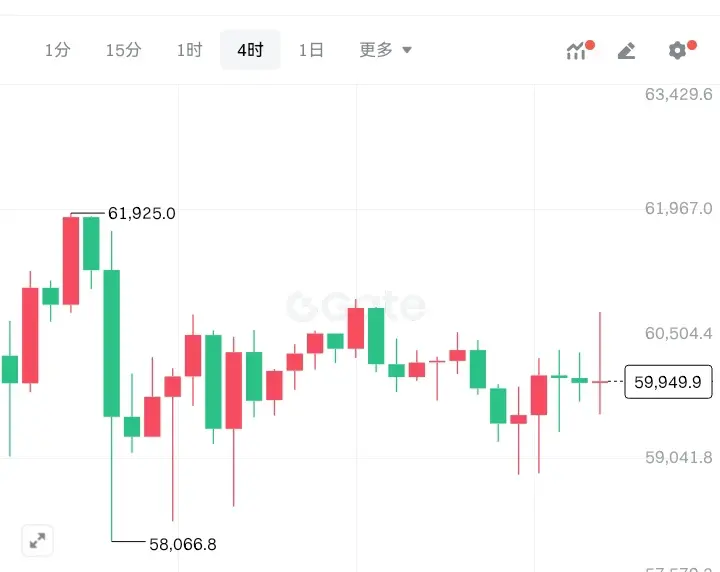Click the 63,429.6 price axis label

(678, 95)
